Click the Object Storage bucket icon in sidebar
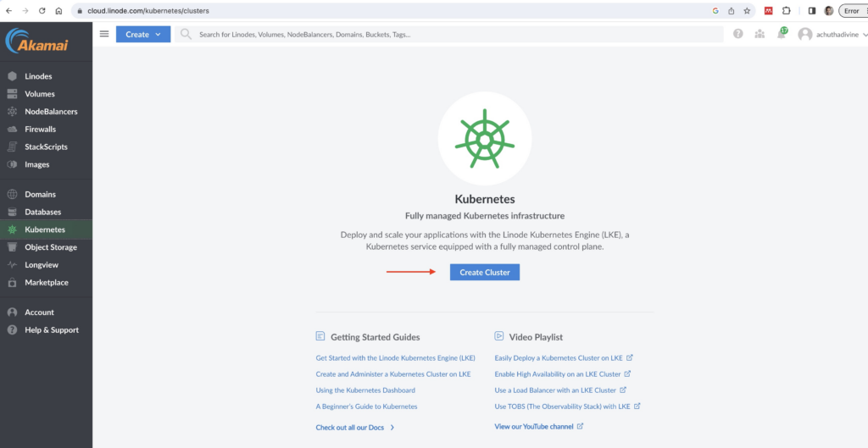Viewport: 868px width, 448px height. (12, 247)
